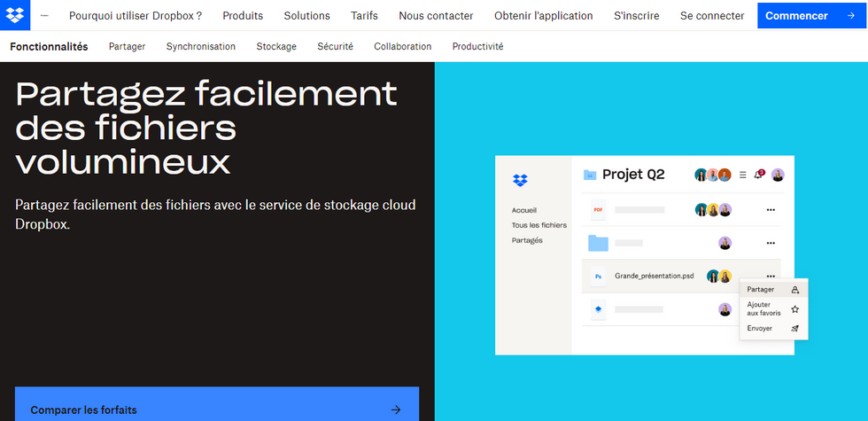The width and height of the screenshot is (868, 421).
Task: Click the PDF file icon
Action: click(x=598, y=210)
